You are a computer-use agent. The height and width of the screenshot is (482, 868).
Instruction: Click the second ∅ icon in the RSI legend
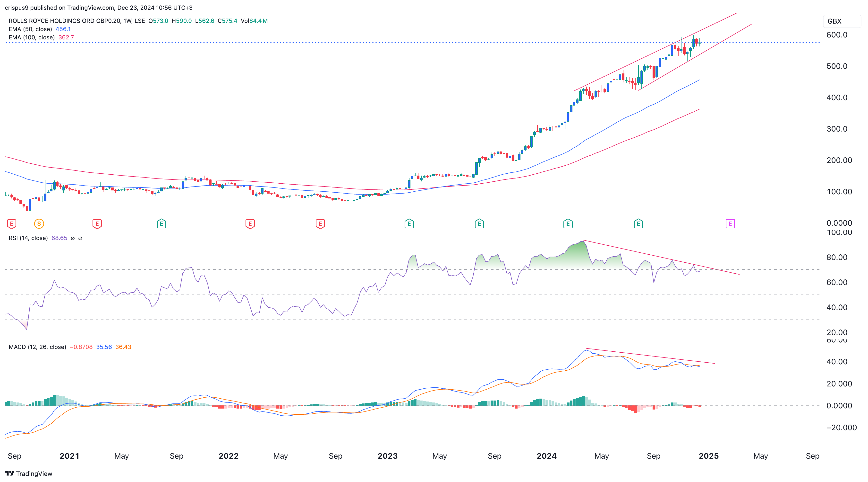(x=80, y=238)
